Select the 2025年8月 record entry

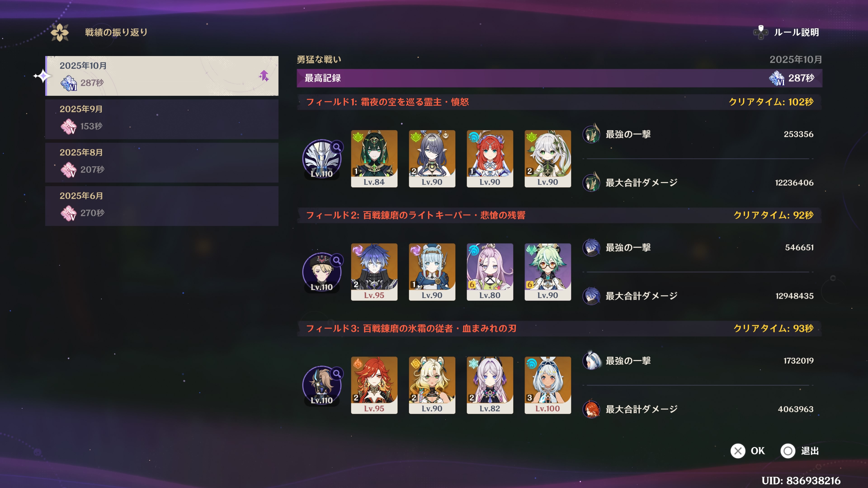(x=162, y=162)
